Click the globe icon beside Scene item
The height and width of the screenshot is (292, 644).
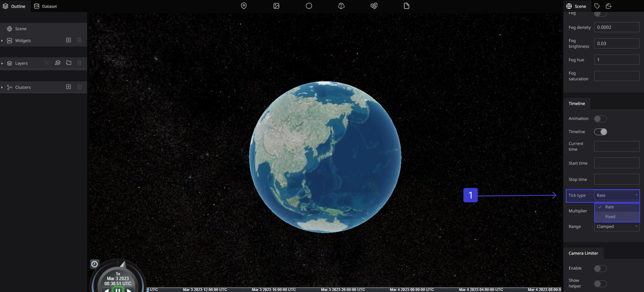point(10,29)
